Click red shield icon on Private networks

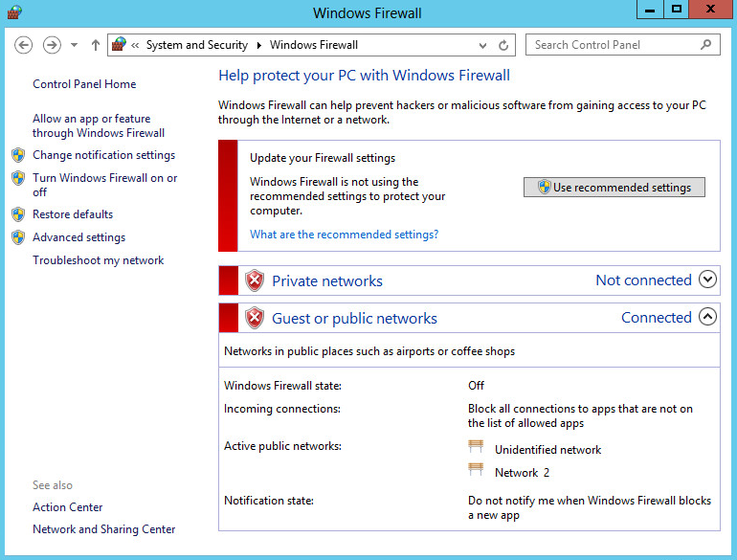[x=255, y=280]
